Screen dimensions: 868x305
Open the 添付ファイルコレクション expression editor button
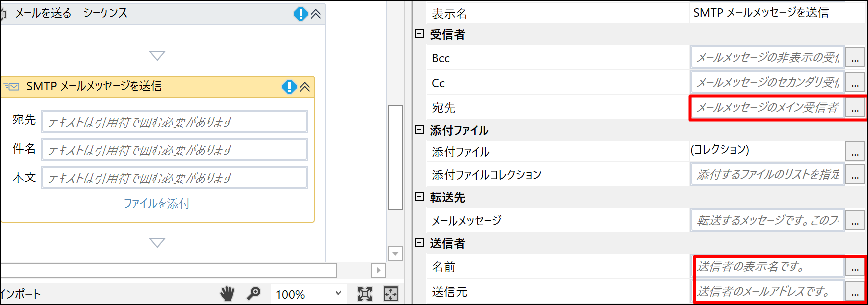coord(855,174)
